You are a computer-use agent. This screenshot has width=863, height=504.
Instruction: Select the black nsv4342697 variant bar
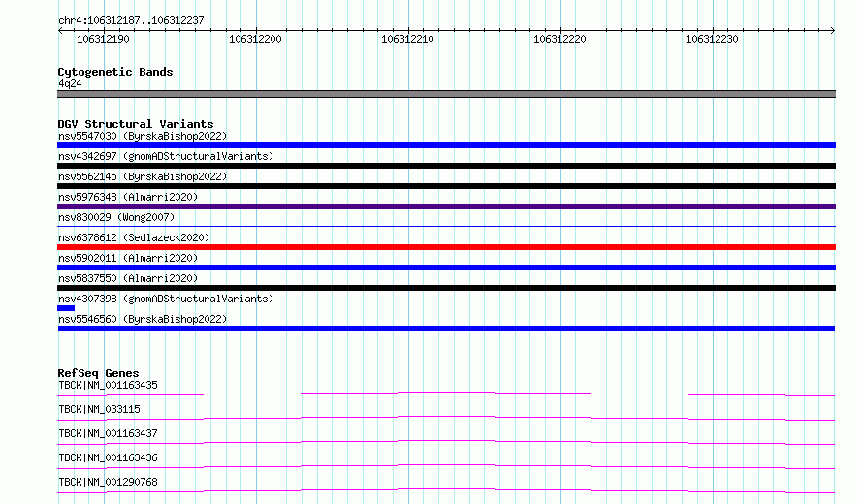coord(446,166)
